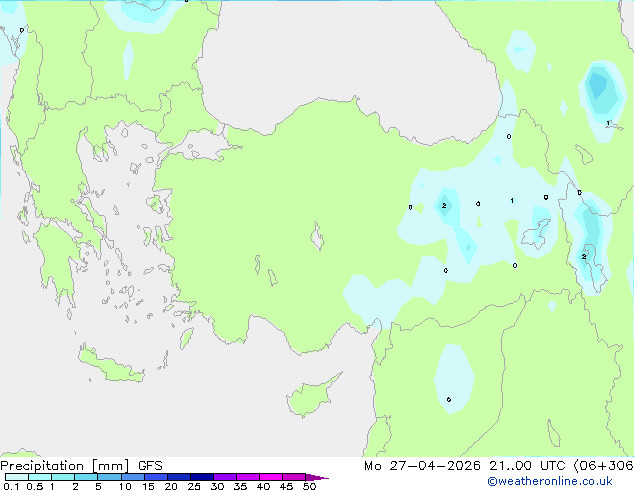The width and height of the screenshot is (634, 490).
Task: Click the island of Cyprus on map
Action: coord(311,397)
